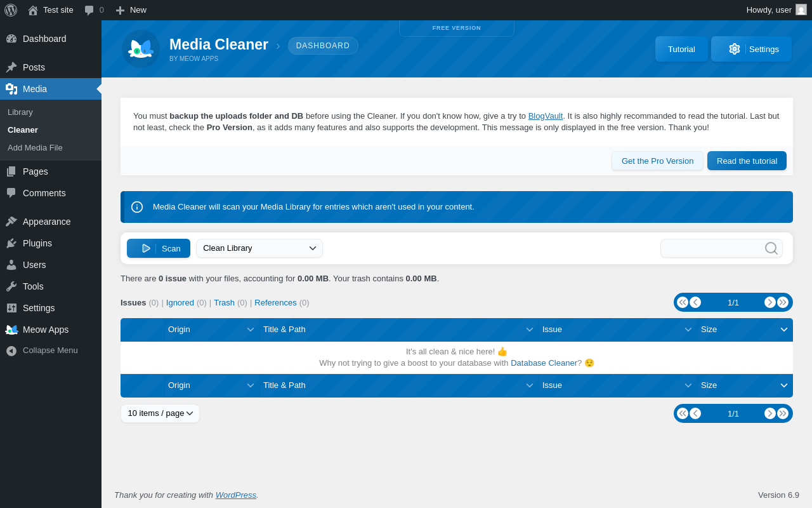This screenshot has height=508, width=812.
Task: Switch to the Trash tab
Action: point(224,303)
